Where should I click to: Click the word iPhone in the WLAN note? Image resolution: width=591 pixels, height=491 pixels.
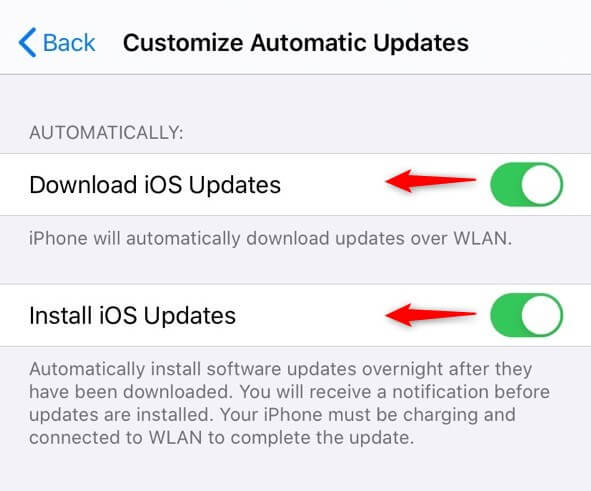(x=58, y=239)
